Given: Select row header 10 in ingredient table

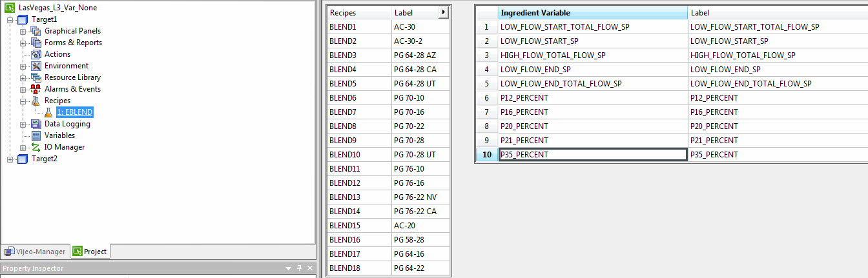Looking at the screenshot, I should 486,155.
